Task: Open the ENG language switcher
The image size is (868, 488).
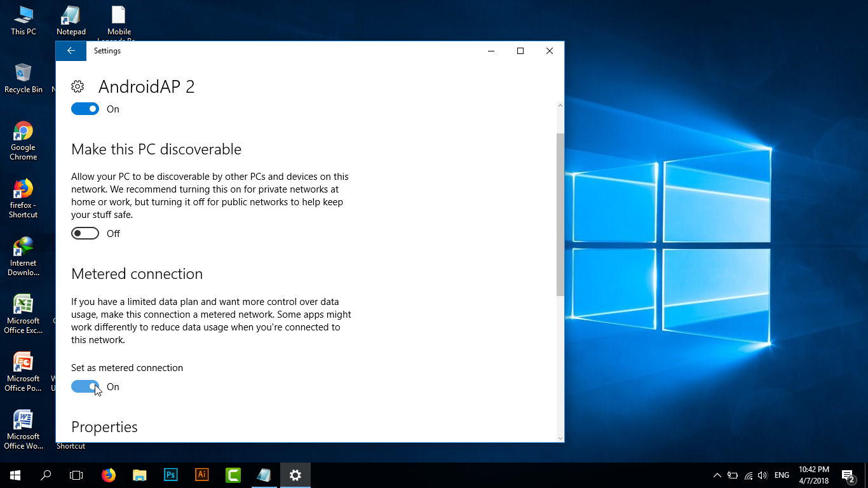Action: 781,475
